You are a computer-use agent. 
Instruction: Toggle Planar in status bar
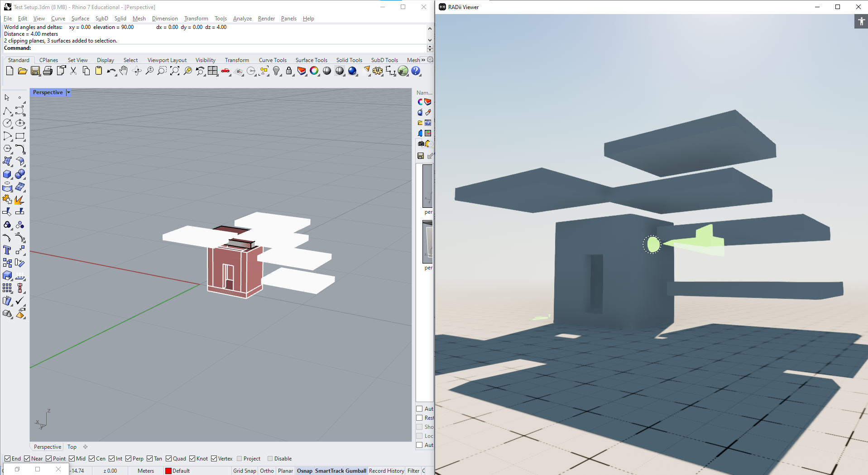(x=285, y=471)
